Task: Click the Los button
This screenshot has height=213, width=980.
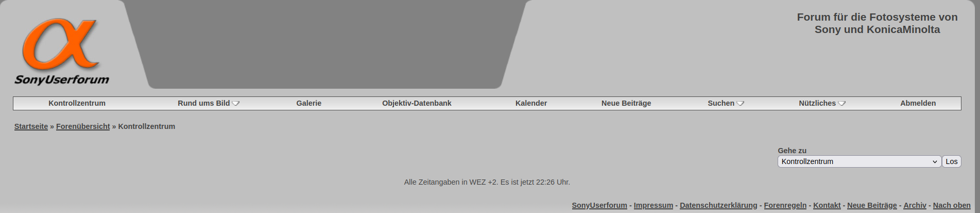Action: tap(952, 161)
